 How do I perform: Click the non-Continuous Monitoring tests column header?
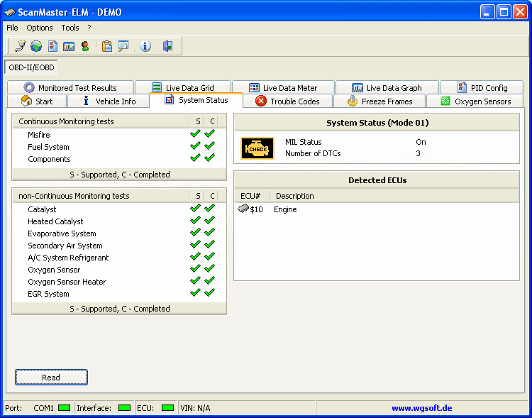point(101,196)
